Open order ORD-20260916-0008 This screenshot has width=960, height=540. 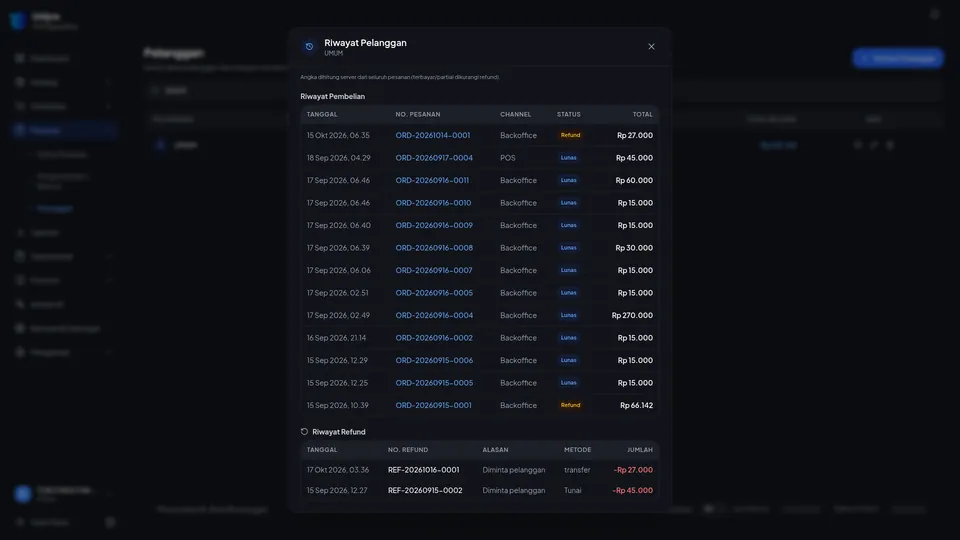coord(434,248)
